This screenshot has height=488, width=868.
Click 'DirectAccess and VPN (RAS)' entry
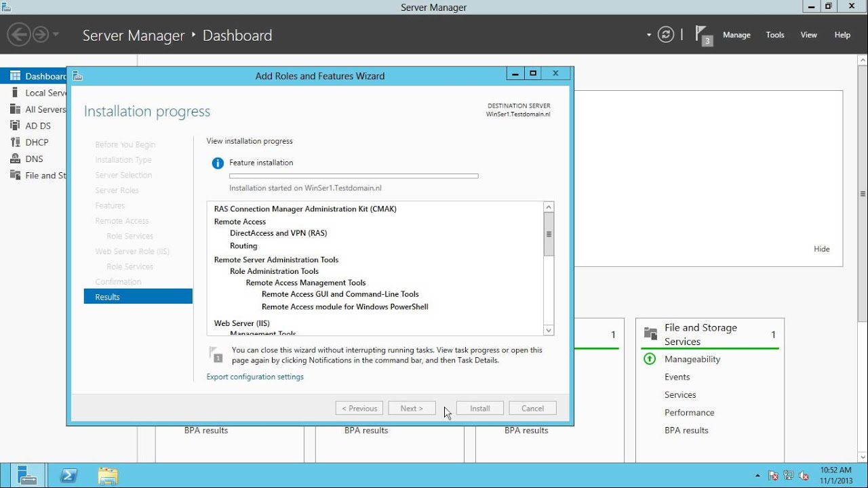278,233
